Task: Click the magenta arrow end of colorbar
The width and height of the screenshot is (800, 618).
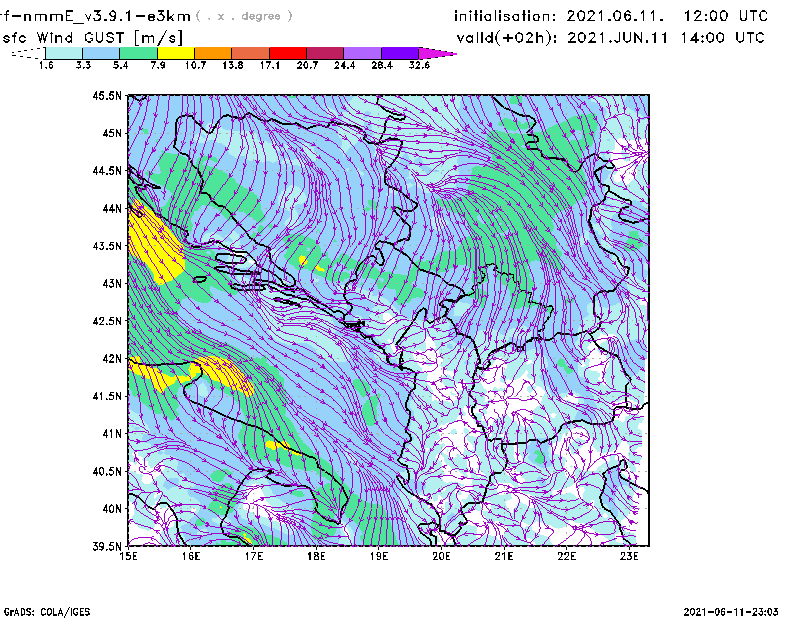Action: tap(437, 53)
